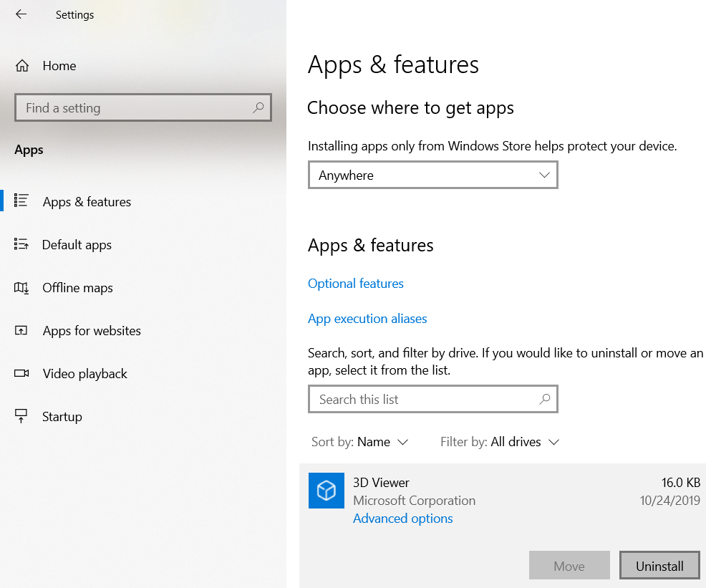Click the Microsoft Corporation publisher text

(415, 501)
